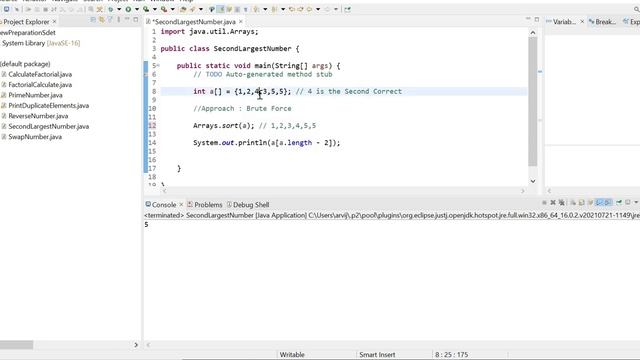Collapse the main method fold marker at line 5

pyautogui.click(x=158, y=65)
